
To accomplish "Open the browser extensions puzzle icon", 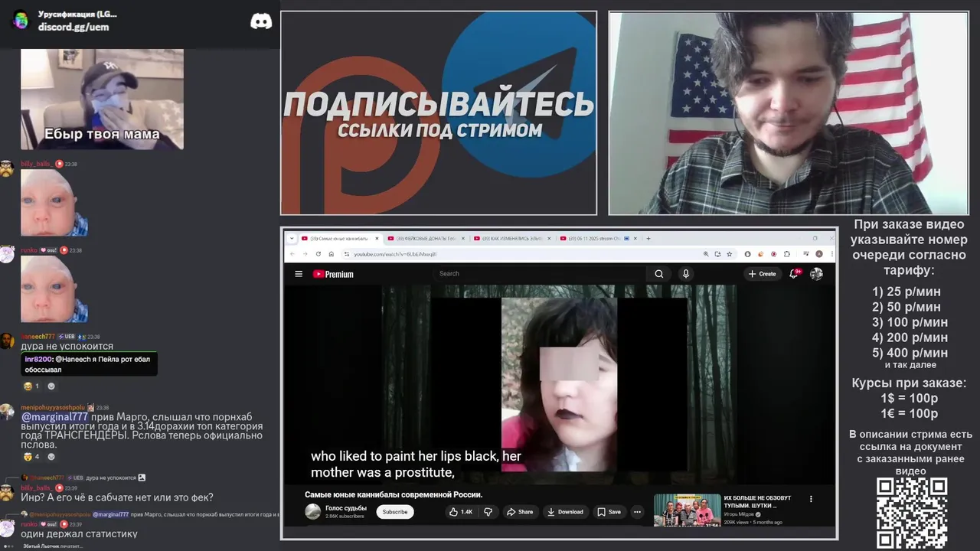I will (x=787, y=254).
